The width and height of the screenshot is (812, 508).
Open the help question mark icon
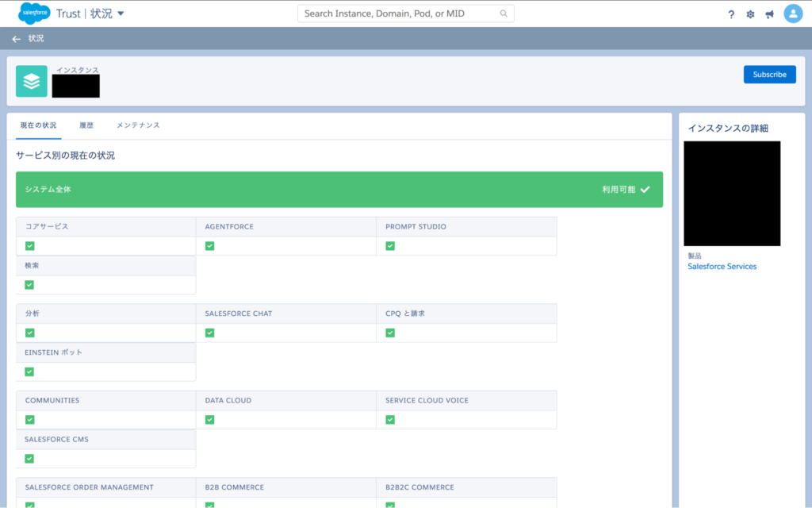coord(730,14)
